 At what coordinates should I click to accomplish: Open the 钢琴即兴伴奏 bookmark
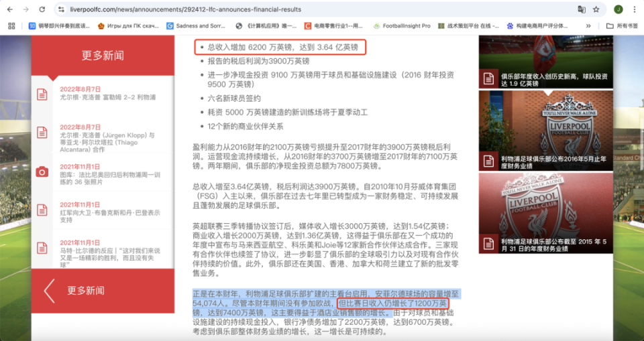coord(59,26)
